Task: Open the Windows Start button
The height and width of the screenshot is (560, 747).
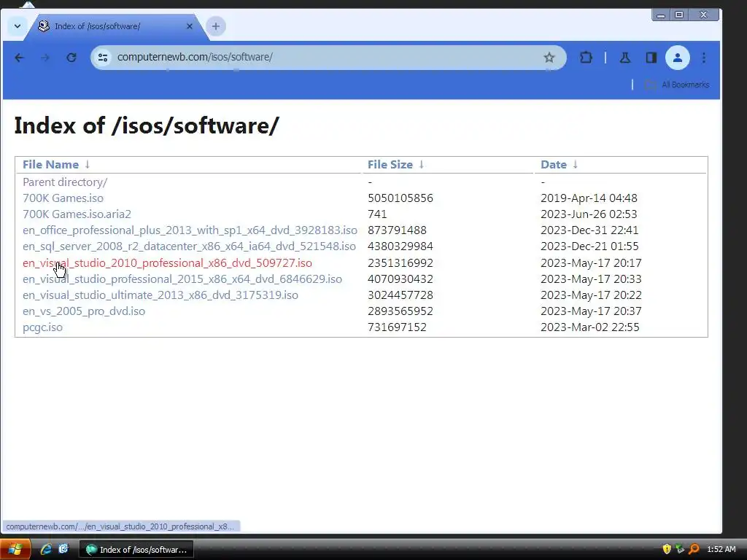Action: [15, 550]
